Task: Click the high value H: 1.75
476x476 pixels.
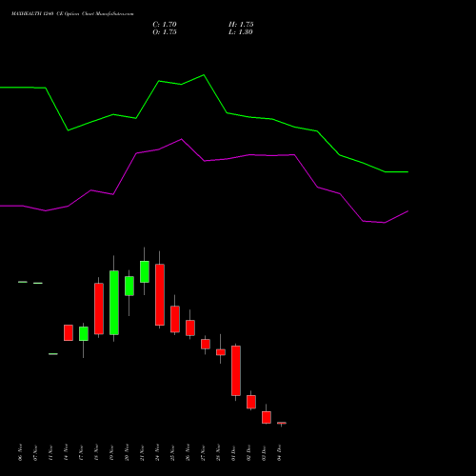Action: [241, 25]
